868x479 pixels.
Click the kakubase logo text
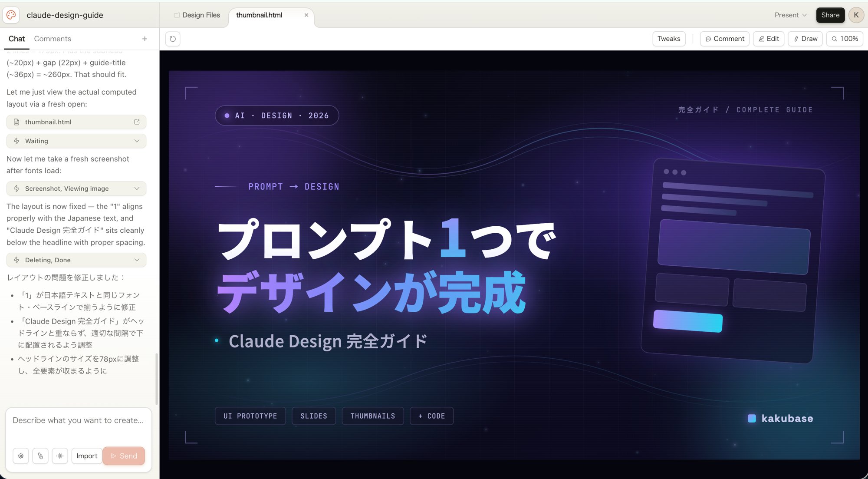point(787,419)
